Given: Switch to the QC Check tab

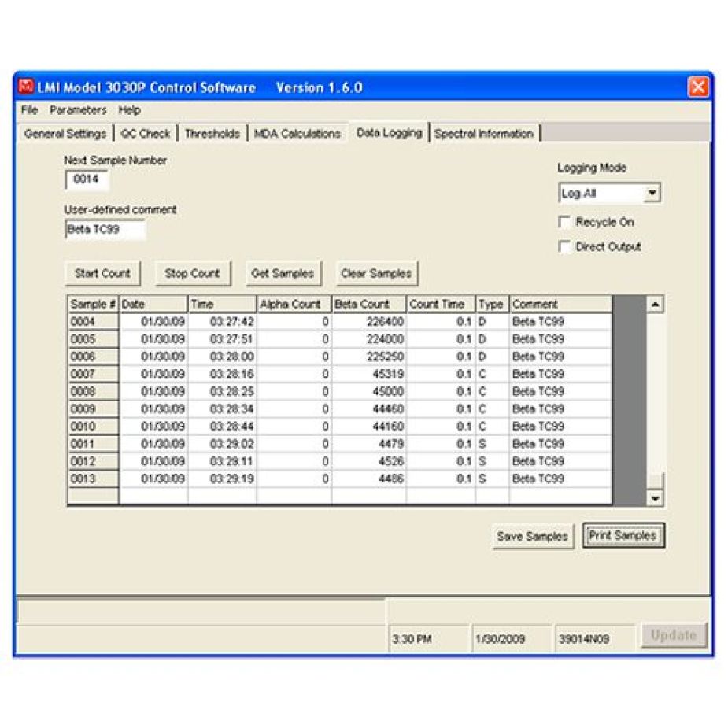Looking at the screenshot, I should coord(146,134).
